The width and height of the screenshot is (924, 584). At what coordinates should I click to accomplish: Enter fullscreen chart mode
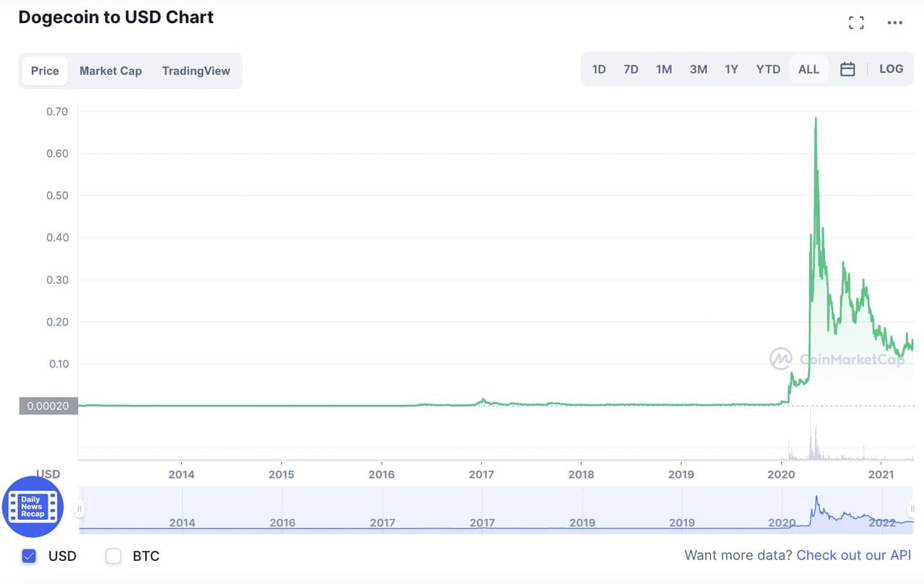point(856,22)
